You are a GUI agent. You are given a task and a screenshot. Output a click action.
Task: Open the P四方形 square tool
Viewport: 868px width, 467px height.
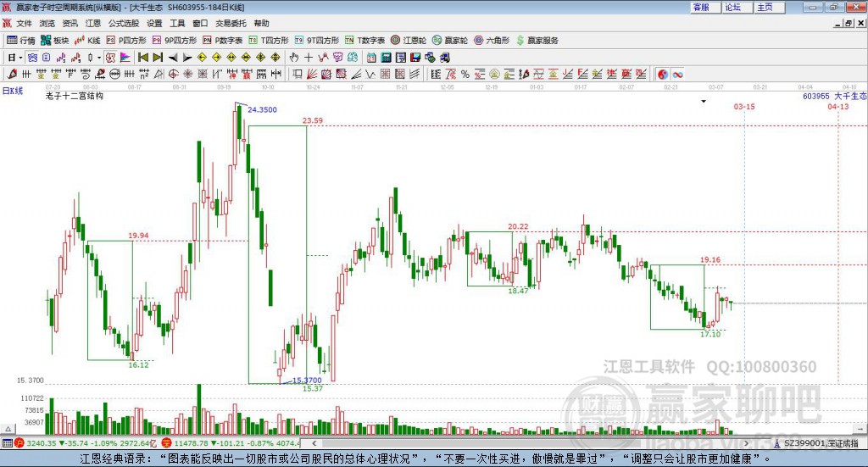point(126,41)
